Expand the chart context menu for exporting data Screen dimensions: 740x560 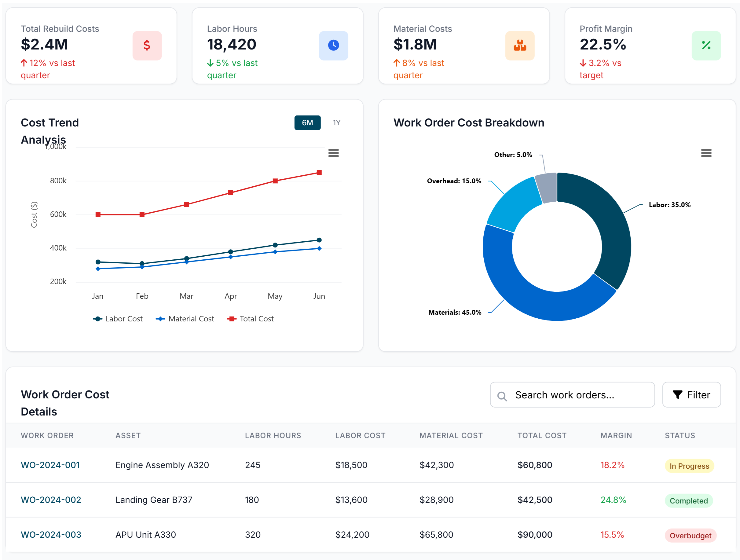point(334,153)
